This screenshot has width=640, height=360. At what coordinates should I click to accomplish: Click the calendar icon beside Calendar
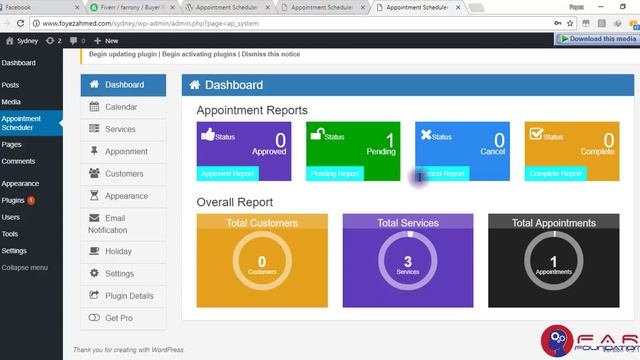(x=94, y=107)
